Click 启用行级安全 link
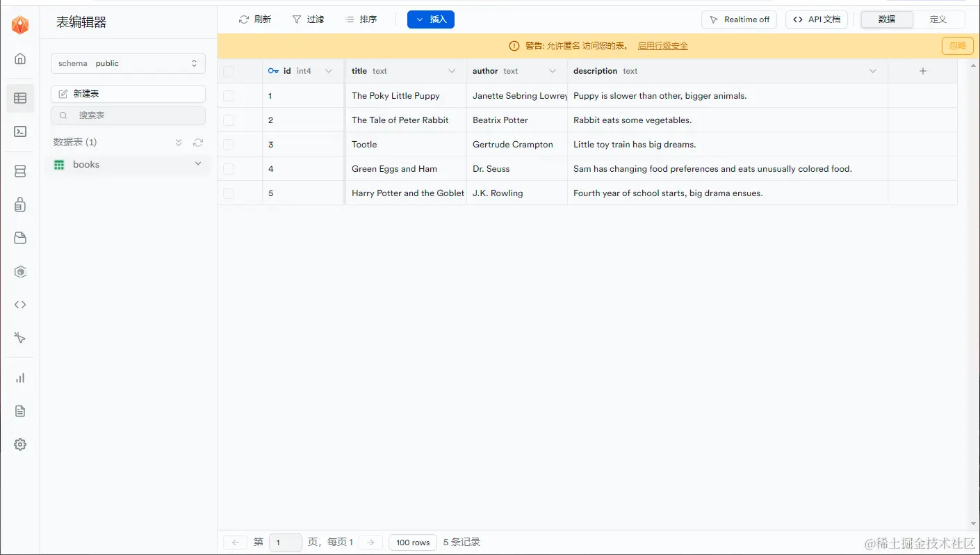980x555 pixels. point(663,46)
